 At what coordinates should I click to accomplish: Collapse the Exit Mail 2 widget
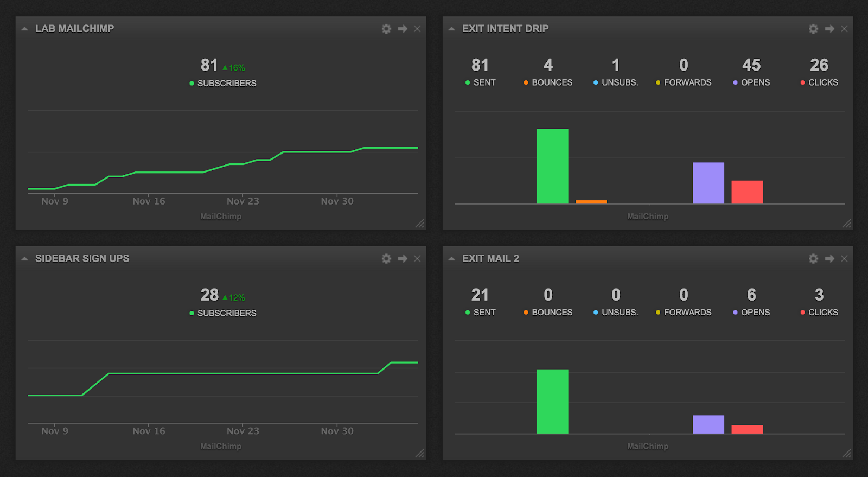click(451, 259)
